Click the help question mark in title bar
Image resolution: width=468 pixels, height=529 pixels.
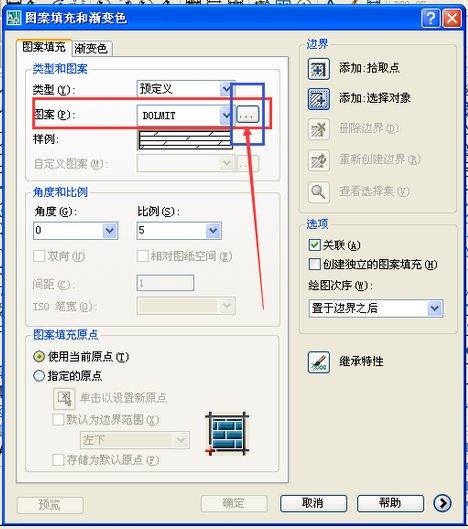[431, 18]
